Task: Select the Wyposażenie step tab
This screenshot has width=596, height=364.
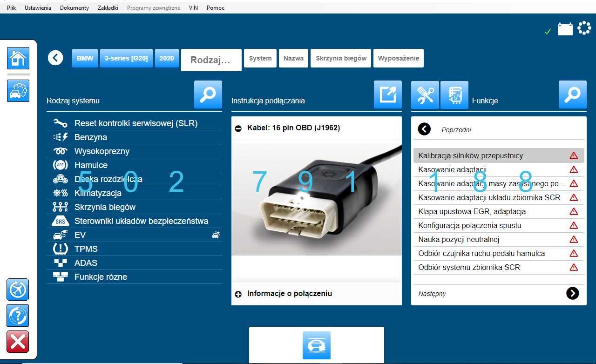Action: click(x=399, y=58)
